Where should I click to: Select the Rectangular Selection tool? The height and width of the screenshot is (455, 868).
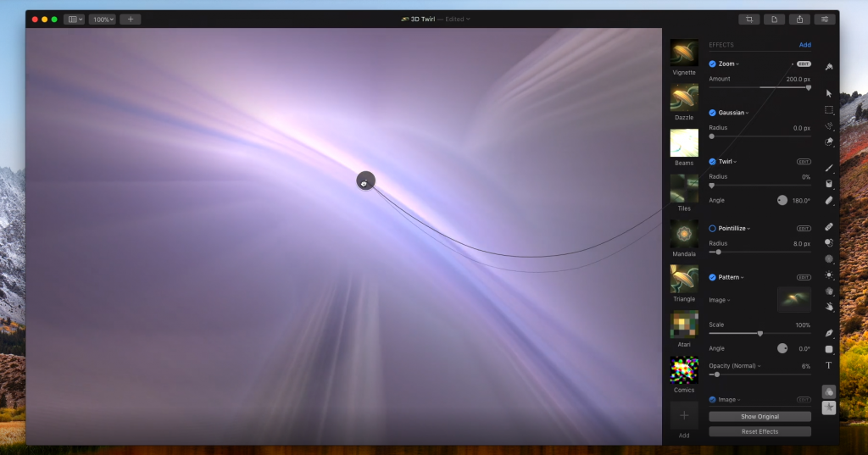pyautogui.click(x=829, y=109)
